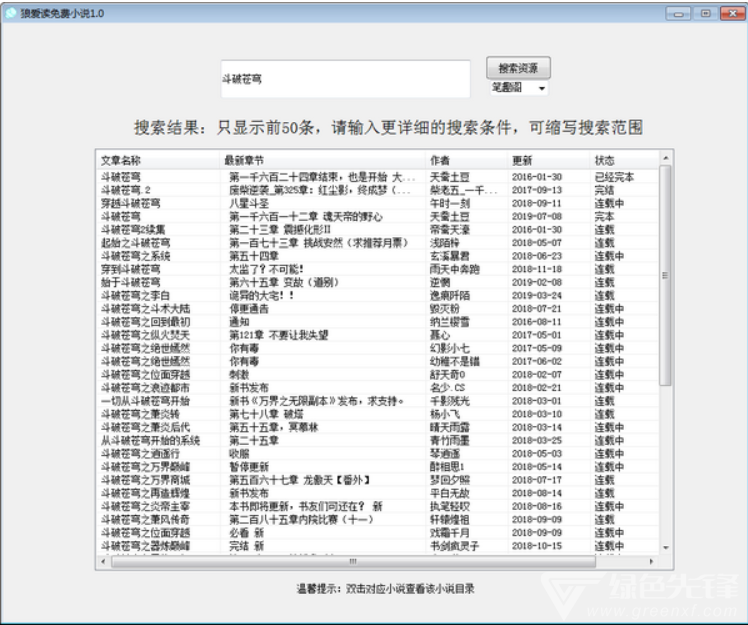Click the author cell 雨天中奔跑
Viewport: 748px width, 625px height.
pos(455,269)
